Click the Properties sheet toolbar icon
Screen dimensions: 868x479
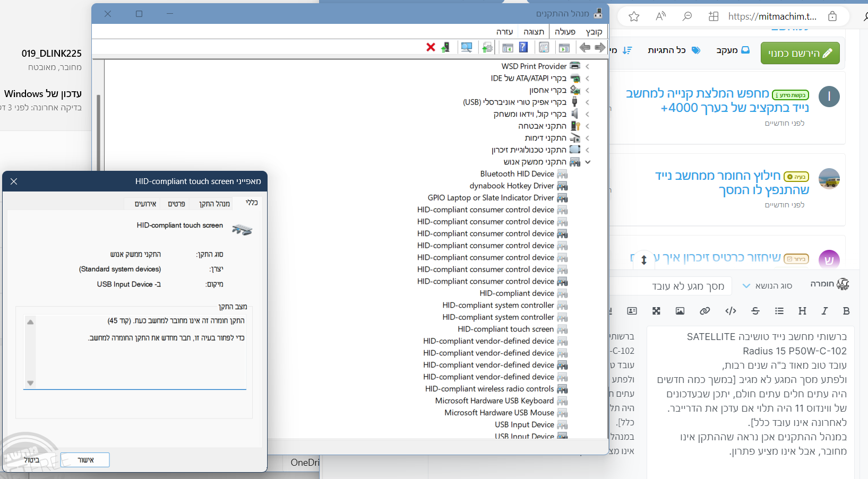click(x=544, y=48)
